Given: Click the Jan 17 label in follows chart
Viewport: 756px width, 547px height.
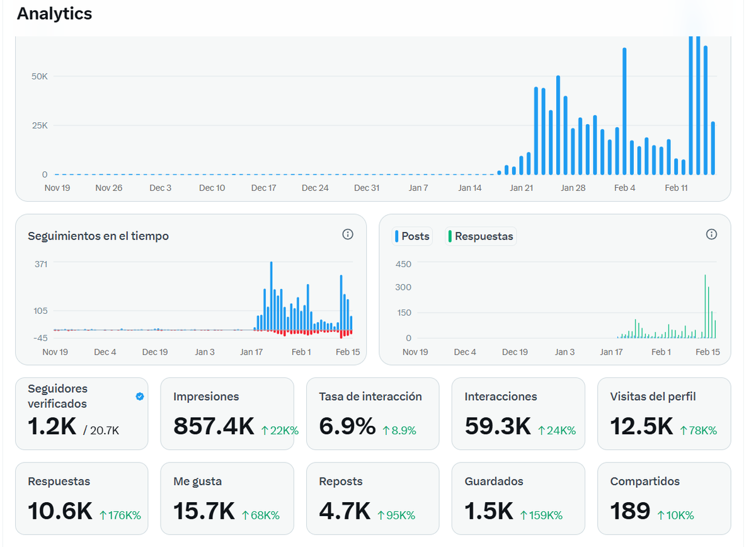Looking at the screenshot, I should (251, 352).
